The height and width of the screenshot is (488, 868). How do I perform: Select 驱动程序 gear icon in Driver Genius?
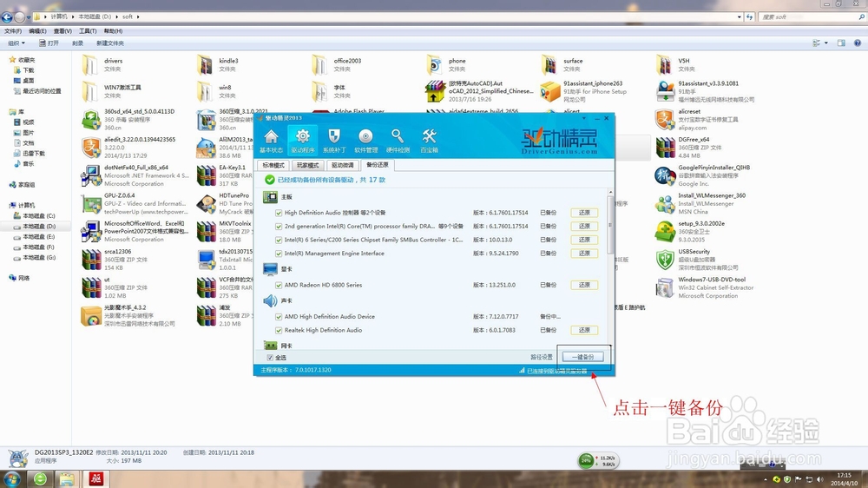tap(303, 136)
